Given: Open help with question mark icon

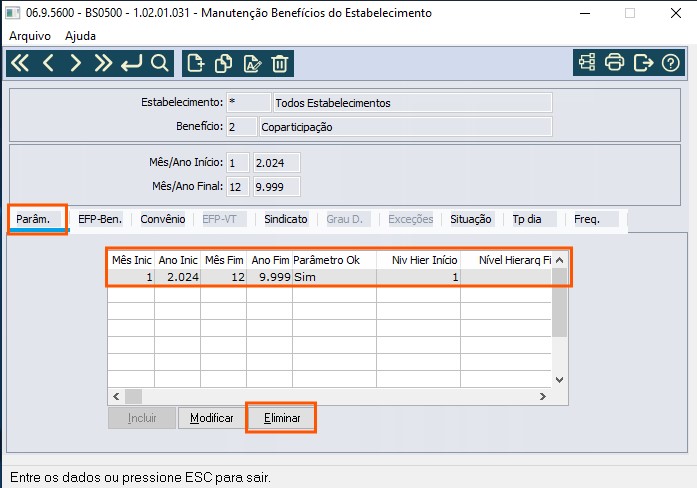Looking at the screenshot, I should click(x=670, y=63).
